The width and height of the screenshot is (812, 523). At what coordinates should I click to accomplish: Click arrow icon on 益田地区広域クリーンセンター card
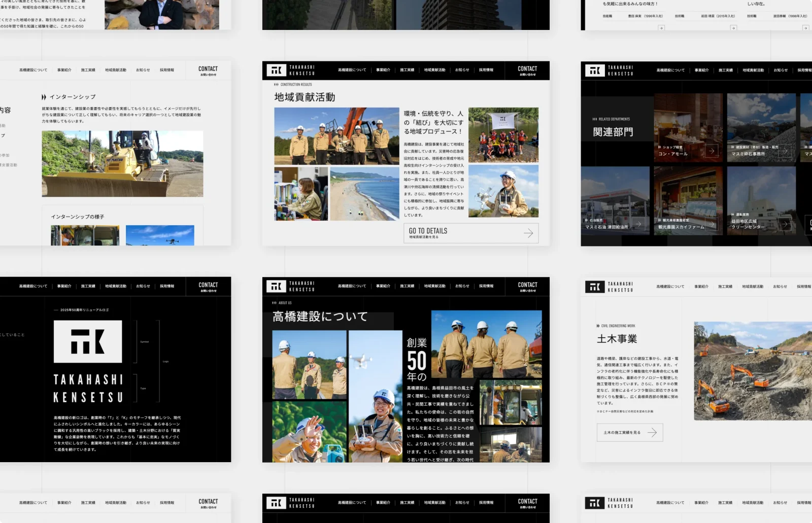(785, 224)
